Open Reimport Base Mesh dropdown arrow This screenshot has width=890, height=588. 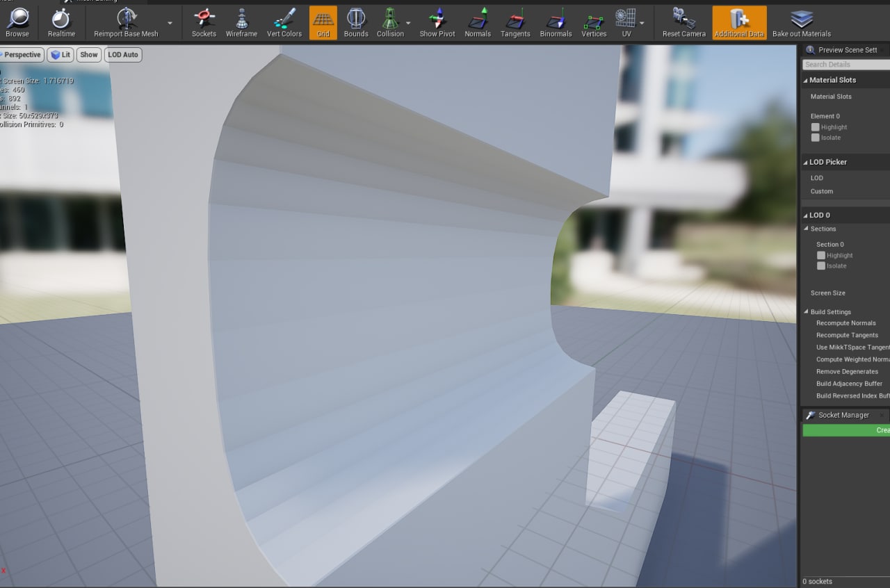[170, 23]
